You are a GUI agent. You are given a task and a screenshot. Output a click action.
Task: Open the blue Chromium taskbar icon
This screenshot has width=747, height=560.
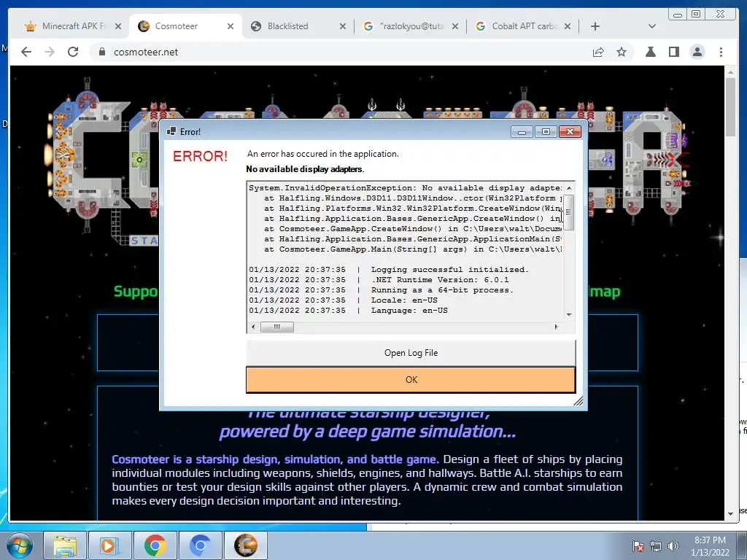click(x=200, y=545)
